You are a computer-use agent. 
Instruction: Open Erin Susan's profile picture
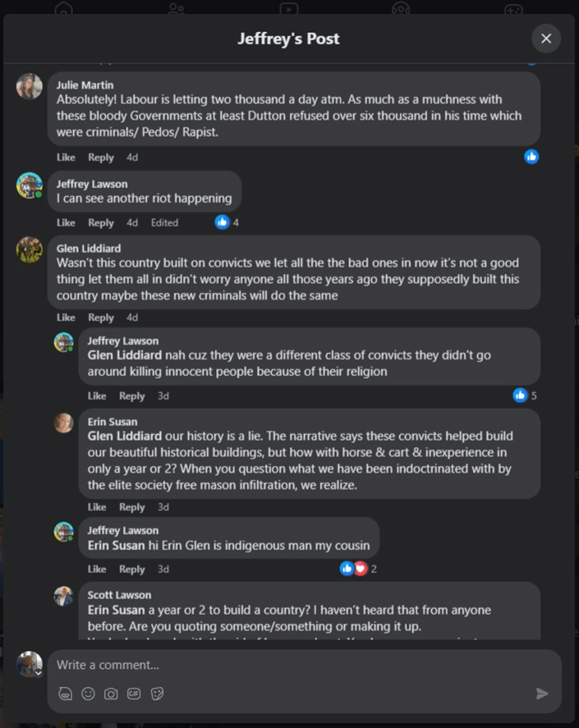[x=64, y=423]
